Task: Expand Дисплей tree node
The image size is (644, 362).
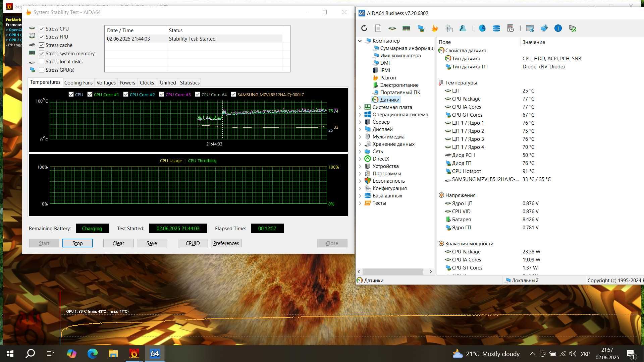Action: pyautogui.click(x=360, y=129)
